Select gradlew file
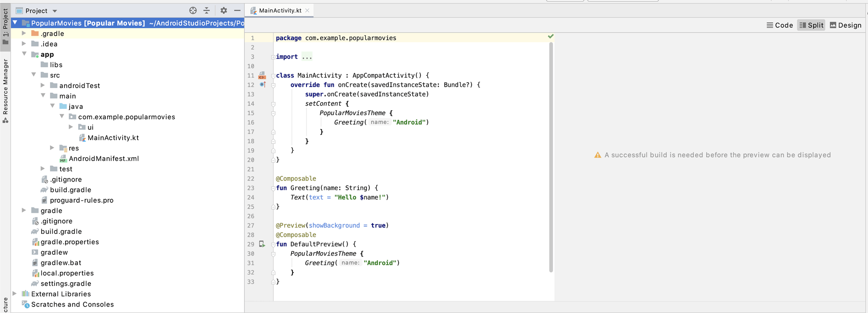Viewport: 868px width, 313px height. [x=54, y=252]
